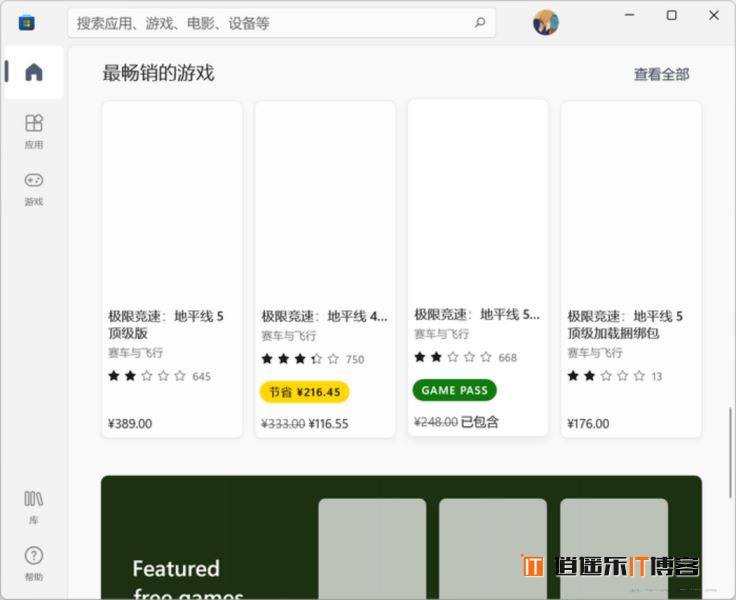Open the Home tab in sidebar
This screenshot has height=600, width=736.
click(x=34, y=72)
